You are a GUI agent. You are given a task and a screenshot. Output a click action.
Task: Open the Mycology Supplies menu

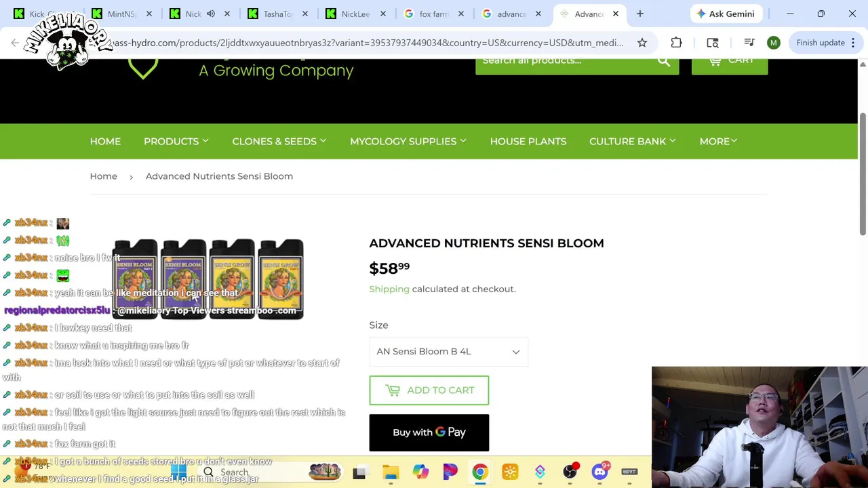[x=408, y=141]
